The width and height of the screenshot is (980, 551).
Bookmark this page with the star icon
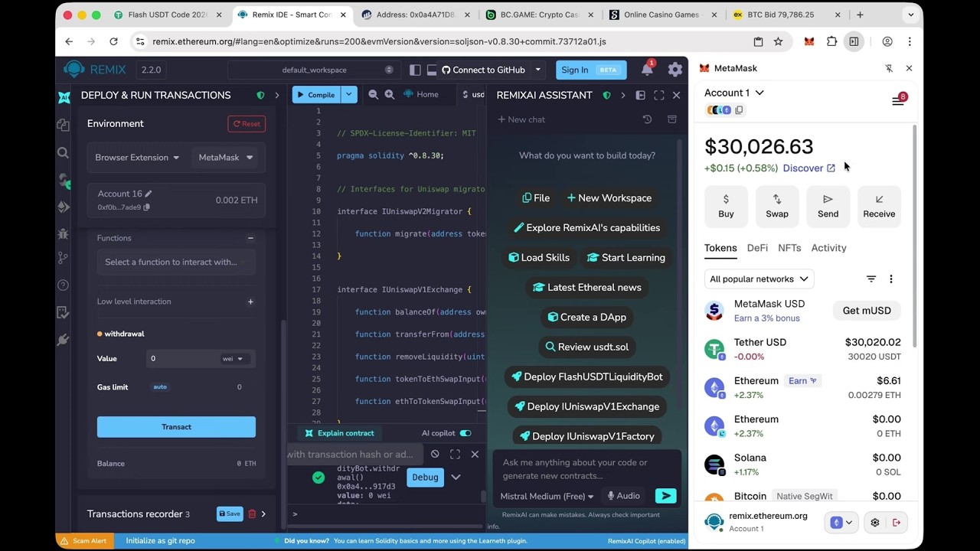778,41
